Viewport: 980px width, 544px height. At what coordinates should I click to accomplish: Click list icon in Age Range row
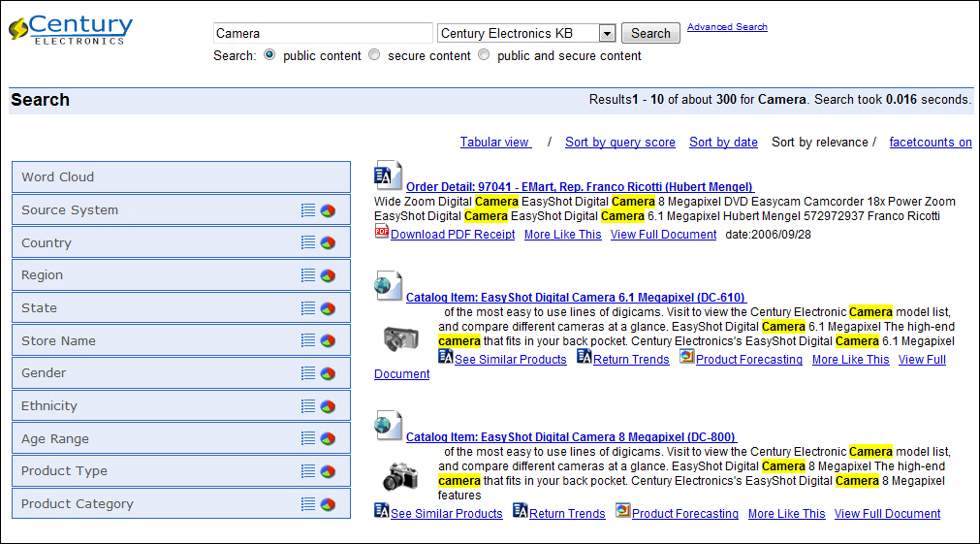click(308, 438)
